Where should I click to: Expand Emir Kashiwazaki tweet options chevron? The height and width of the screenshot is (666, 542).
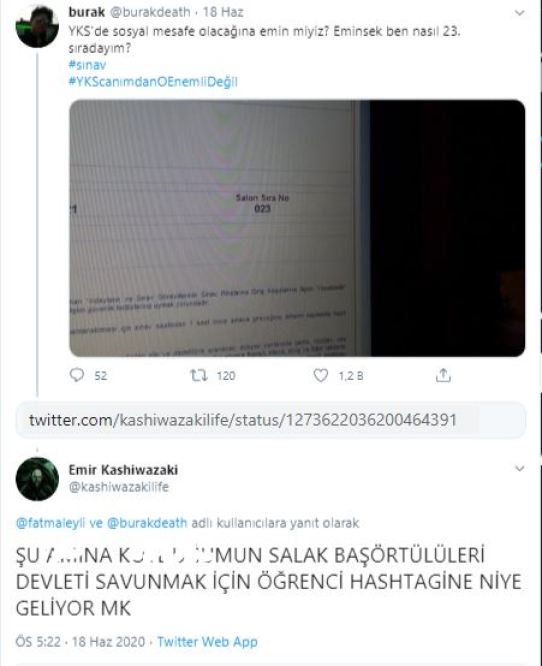[519, 468]
